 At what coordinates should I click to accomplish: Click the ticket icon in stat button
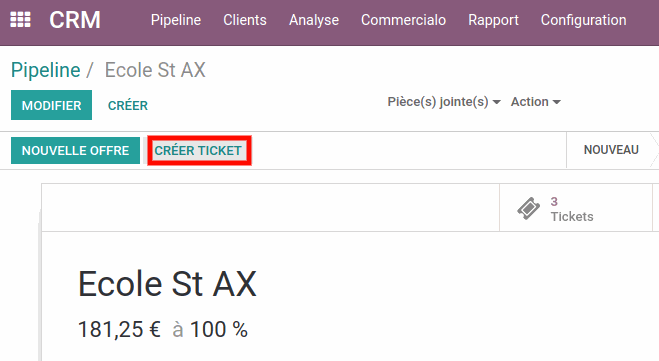[528, 208]
